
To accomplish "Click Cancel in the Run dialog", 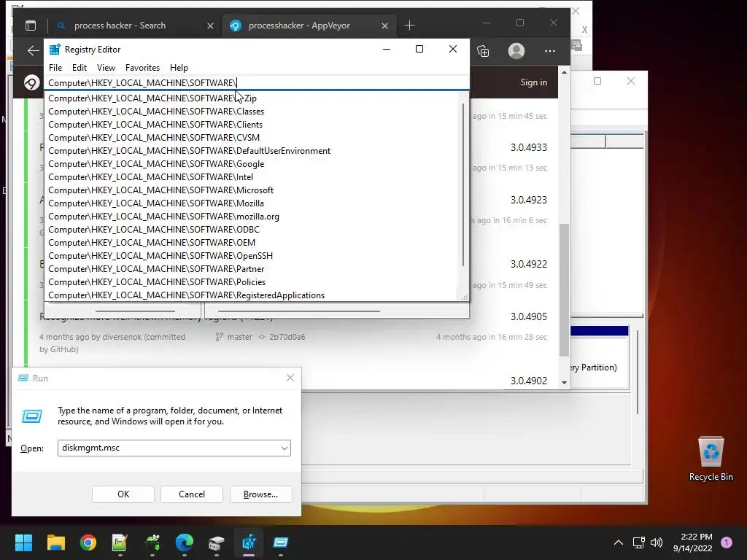I will pyautogui.click(x=192, y=494).
